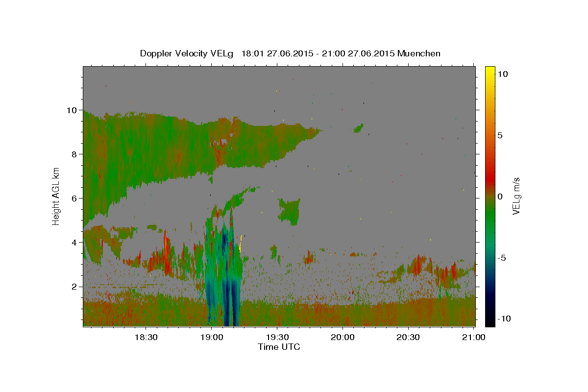Image resolution: width=588 pixels, height=392 pixels.
Task: Click the isolated green cloud patch near 19:35
Action: coord(290,211)
